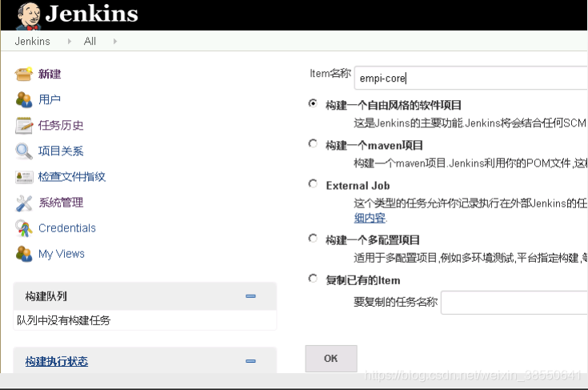Open the 任务历史 build history link
This screenshot has width=588, height=390.
click(61, 126)
